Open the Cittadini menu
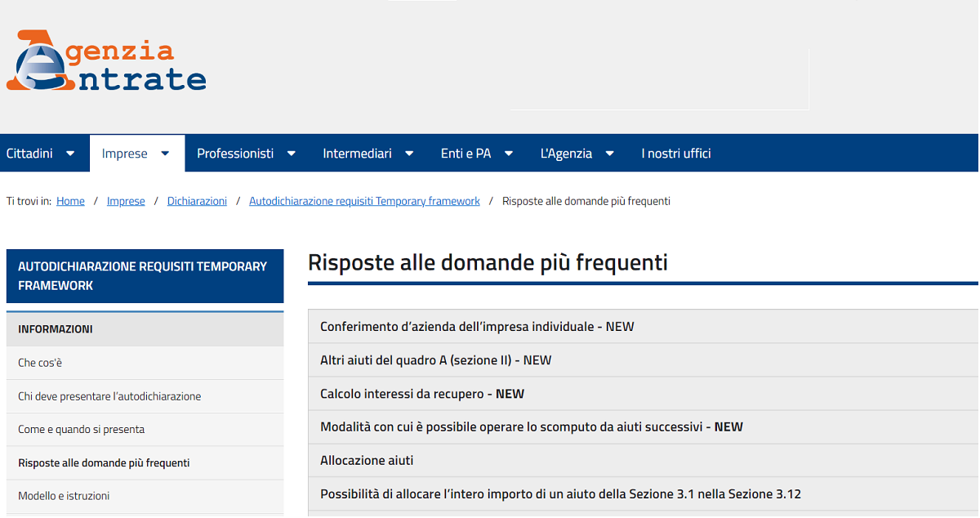The width and height of the screenshot is (980, 518). coord(29,154)
